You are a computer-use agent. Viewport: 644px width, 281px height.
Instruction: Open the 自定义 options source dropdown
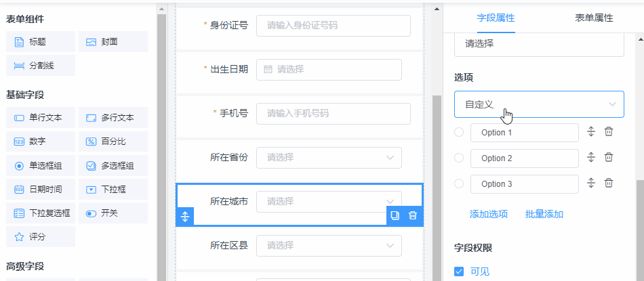[539, 104]
